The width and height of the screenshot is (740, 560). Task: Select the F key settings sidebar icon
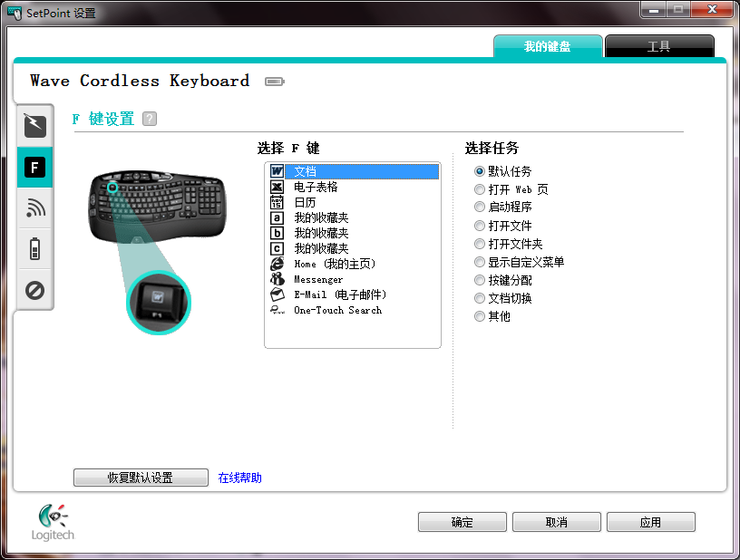pyautogui.click(x=34, y=168)
